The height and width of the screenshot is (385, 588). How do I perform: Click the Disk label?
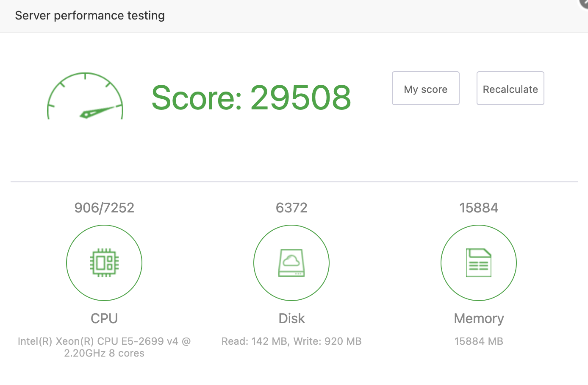point(291,318)
